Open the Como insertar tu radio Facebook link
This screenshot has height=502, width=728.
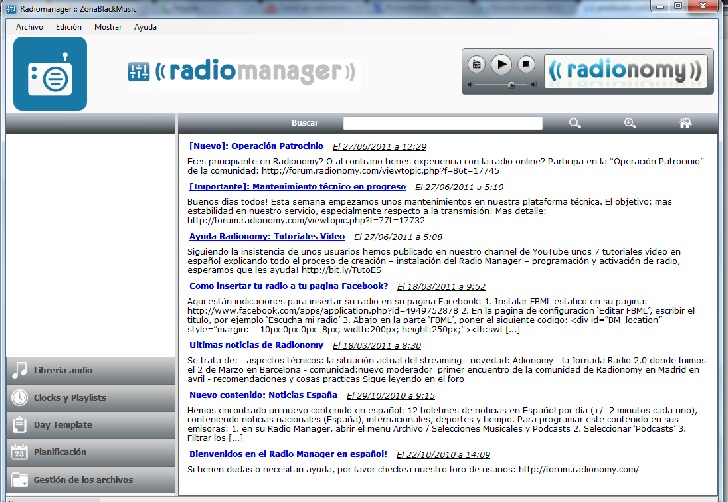pyautogui.click(x=288, y=286)
